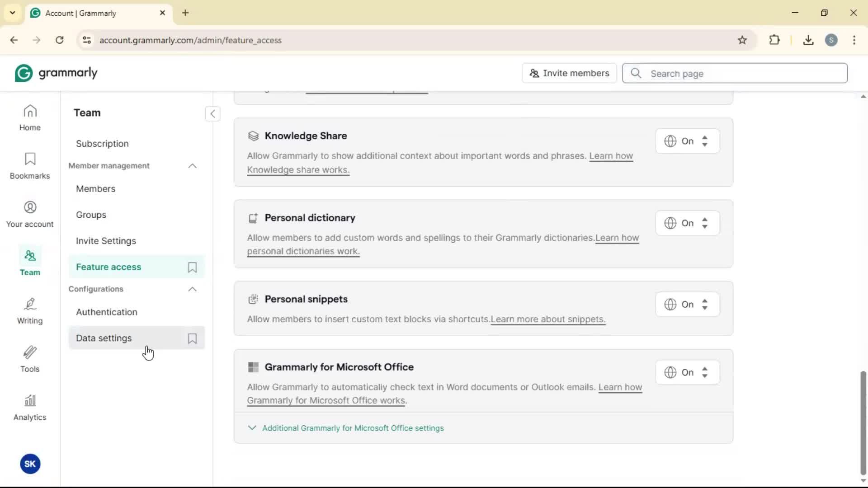Change Personal dictionary On setting
Viewport: 868px width, 488px height.
click(x=687, y=223)
